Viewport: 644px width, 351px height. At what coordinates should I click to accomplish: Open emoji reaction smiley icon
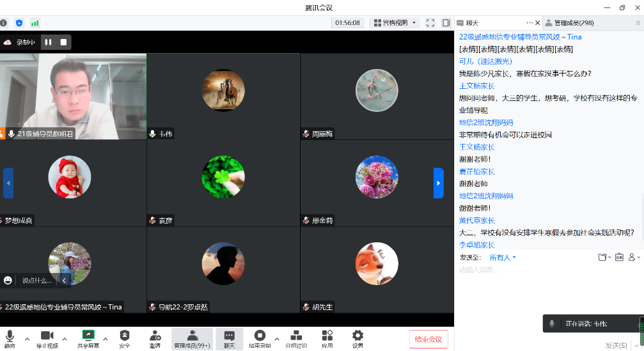pos(8,280)
